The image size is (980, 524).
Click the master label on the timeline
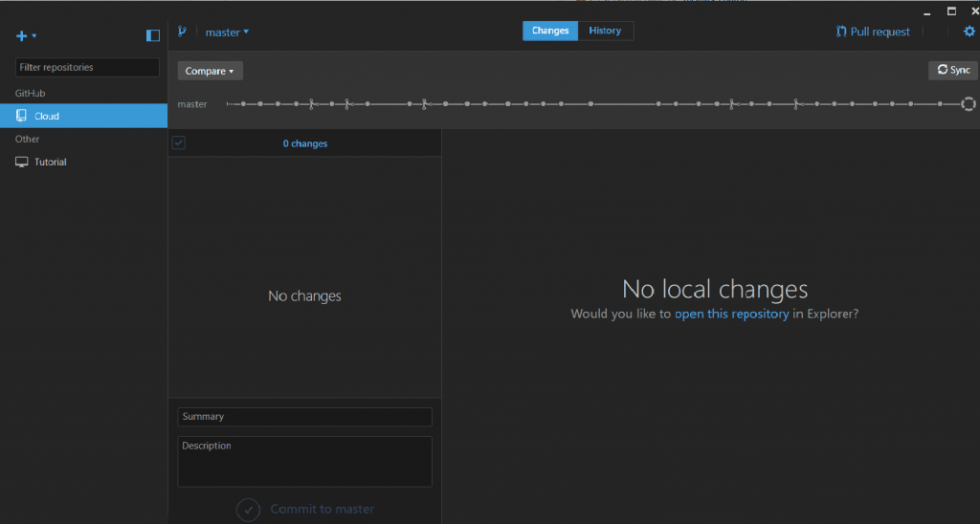[x=191, y=104]
